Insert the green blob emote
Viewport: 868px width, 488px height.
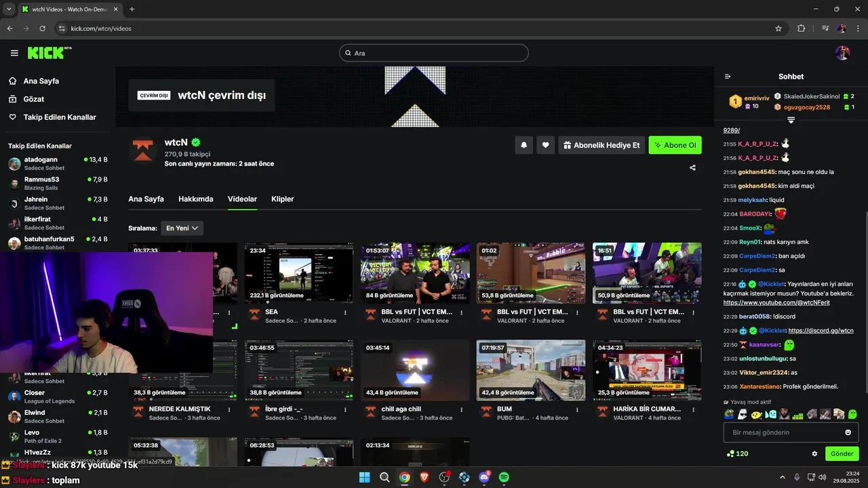click(852, 414)
